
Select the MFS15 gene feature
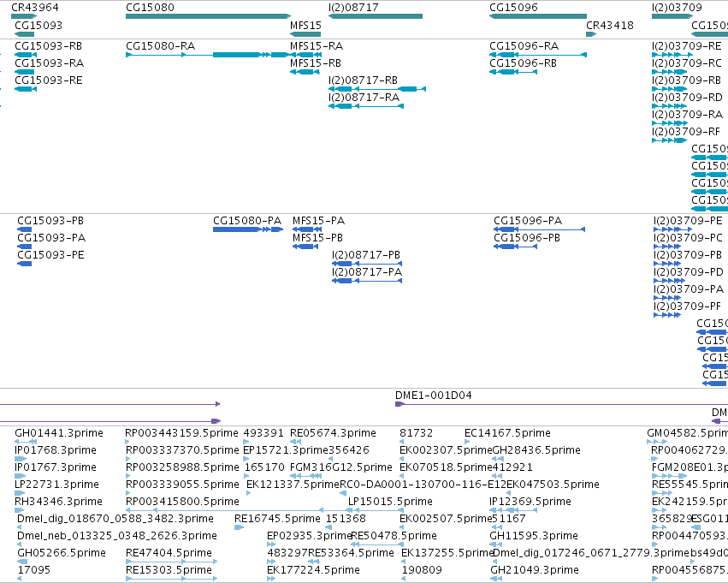tap(305, 34)
